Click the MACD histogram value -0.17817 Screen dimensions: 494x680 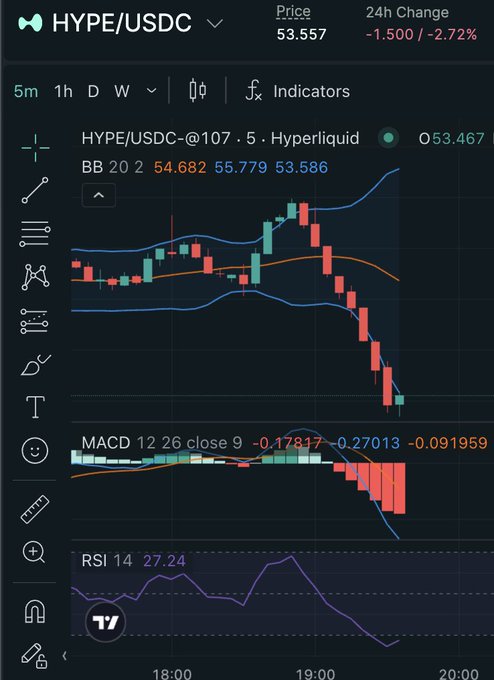(x=287, y=443)
